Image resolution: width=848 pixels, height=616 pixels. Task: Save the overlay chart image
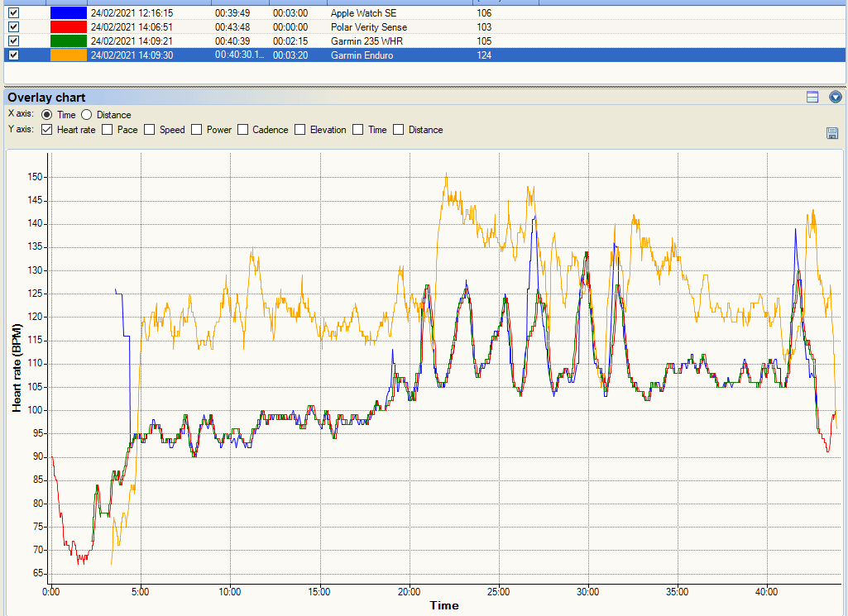[x=832, y=133]
